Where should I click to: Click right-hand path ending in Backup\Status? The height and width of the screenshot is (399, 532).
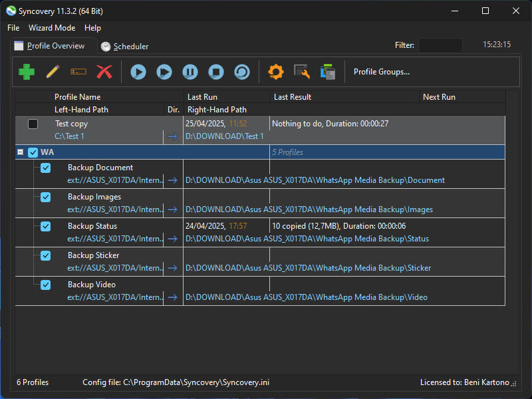pos(307,239)
